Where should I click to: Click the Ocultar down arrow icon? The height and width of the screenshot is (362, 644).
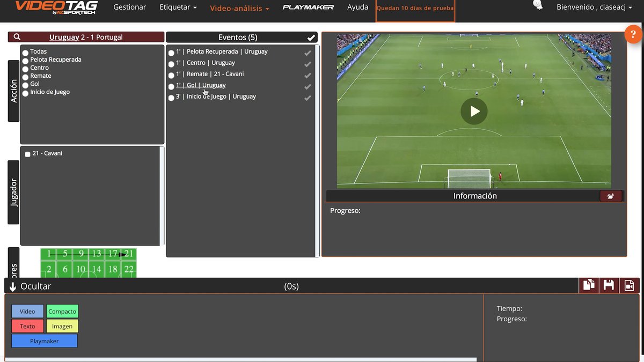[x=13, y=287]
